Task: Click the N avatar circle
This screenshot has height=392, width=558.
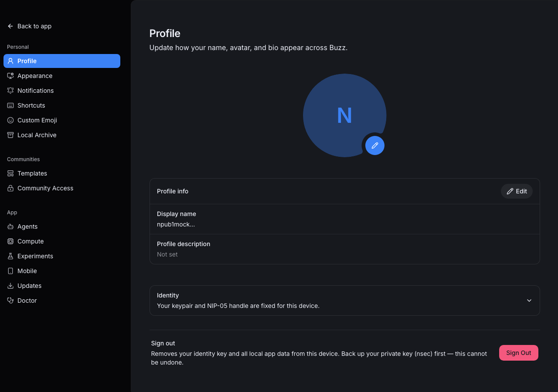Action: pos(344,115)
